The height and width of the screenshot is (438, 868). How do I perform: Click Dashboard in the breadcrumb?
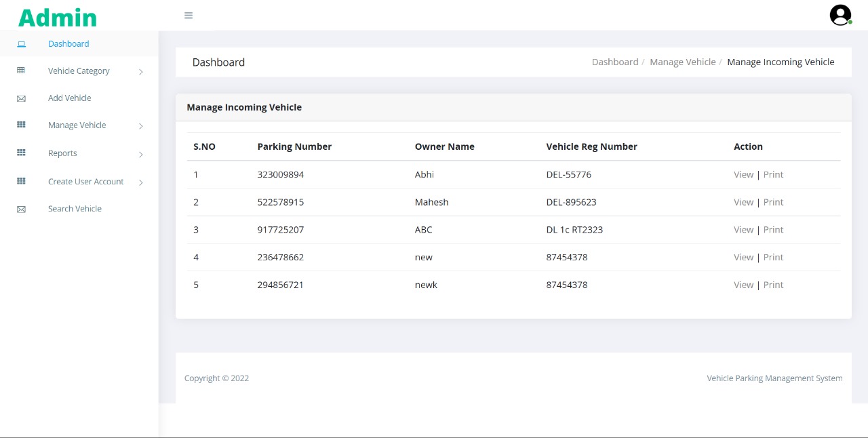pos(614,62)
